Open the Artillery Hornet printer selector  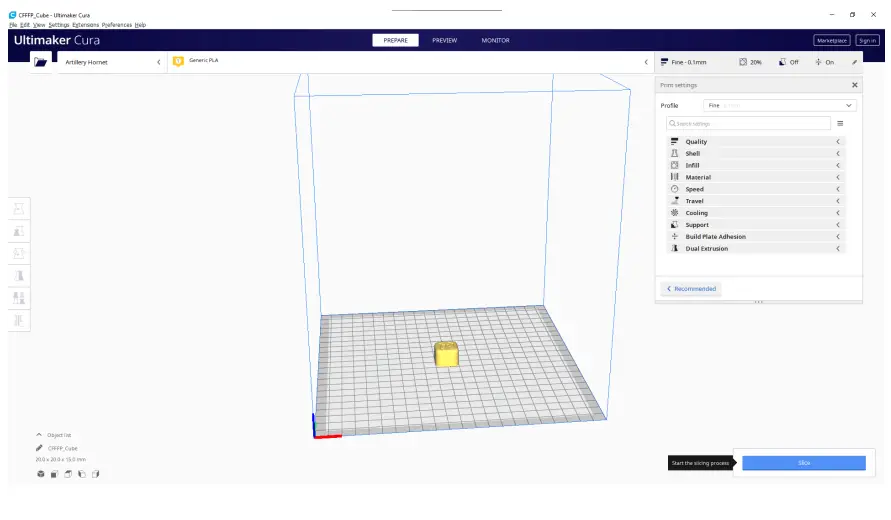(x=112, y=62)
